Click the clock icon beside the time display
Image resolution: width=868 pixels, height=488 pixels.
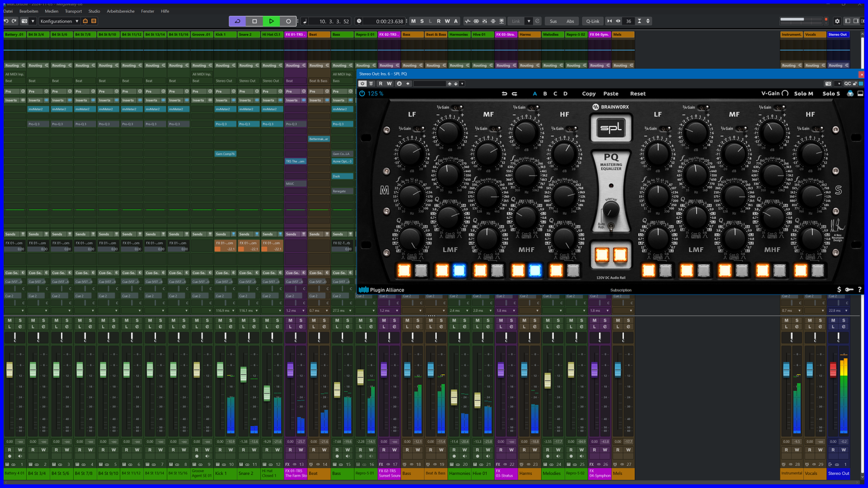coord(359,21)
